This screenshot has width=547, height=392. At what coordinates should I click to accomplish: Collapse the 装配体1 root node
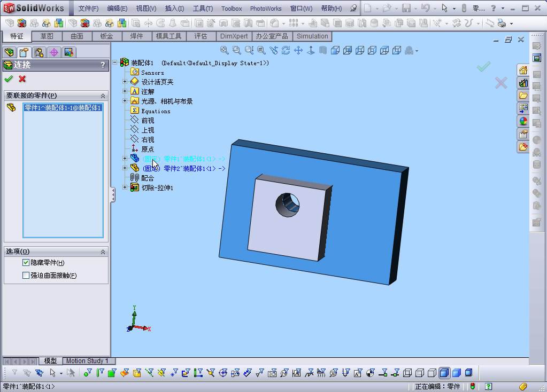(115, 62)
